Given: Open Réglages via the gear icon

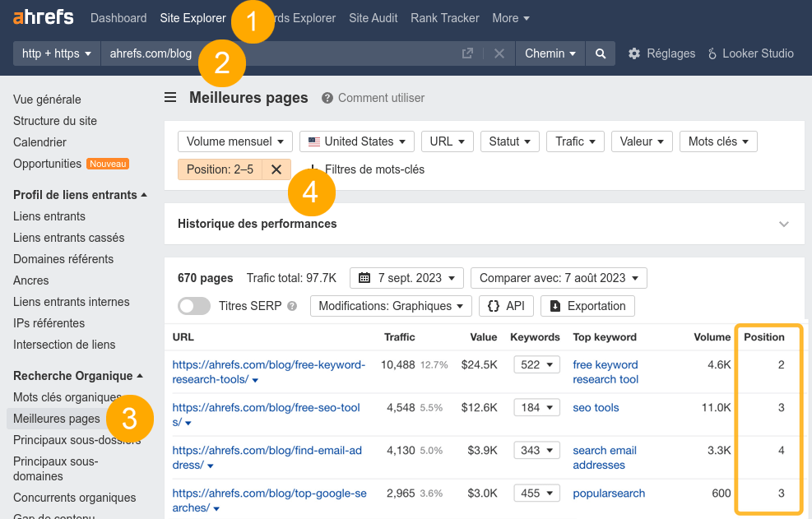Looking at the screenshot, I should 634,53.
